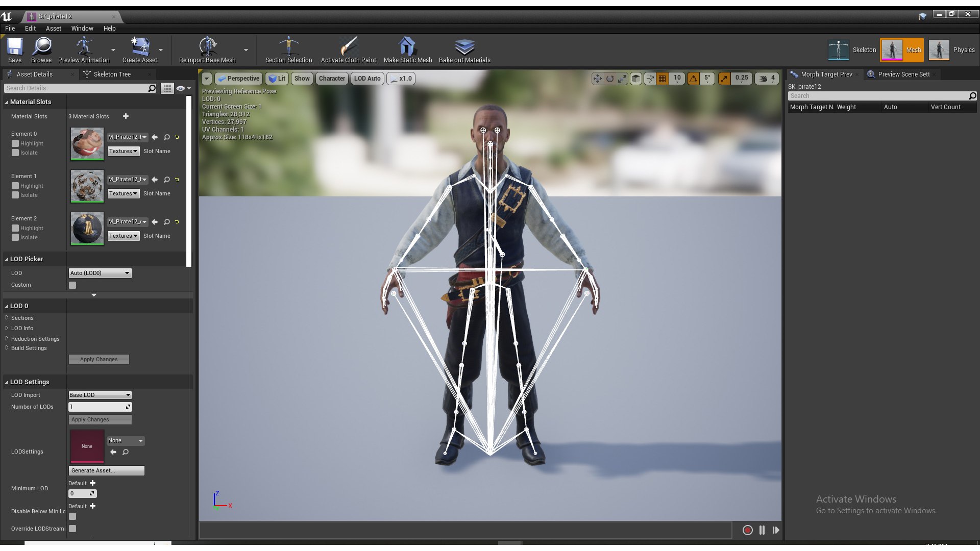Switch to the Physics editor mode
The image size is (980, 551).
point(952,50)
